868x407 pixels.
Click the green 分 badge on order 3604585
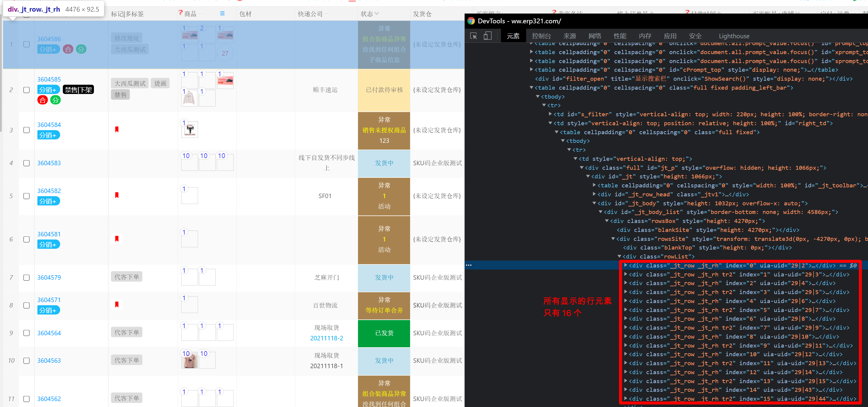click(55, 100)
